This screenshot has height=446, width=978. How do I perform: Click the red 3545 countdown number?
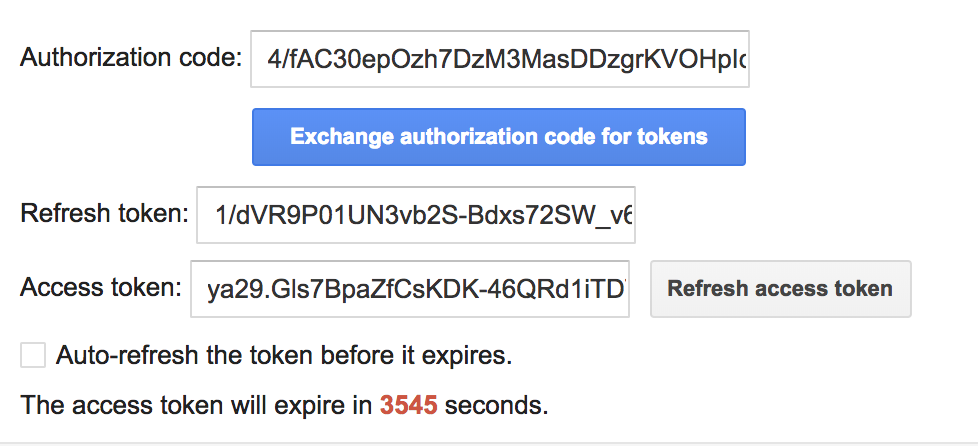pos(409,405)
